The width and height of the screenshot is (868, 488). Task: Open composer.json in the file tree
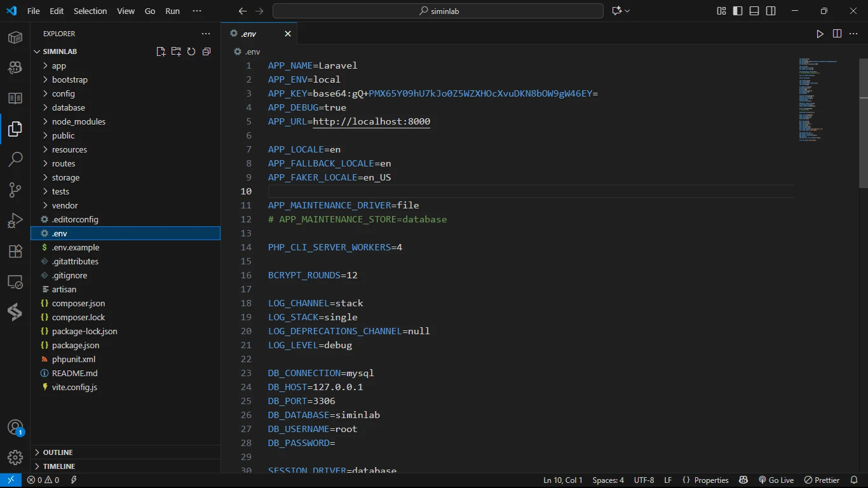click(78, 303)
